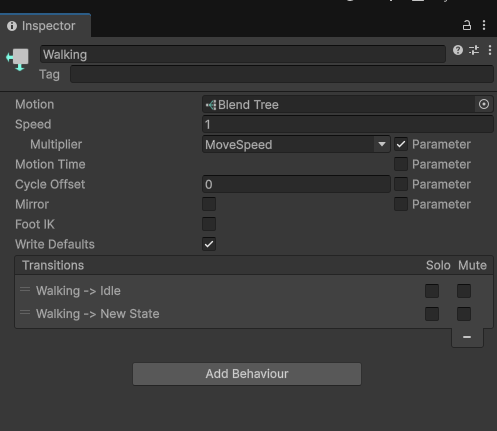Click the Cycle Offset value field
The height and width of the screenshot is (431, 497).
click(x=296, y=184)
